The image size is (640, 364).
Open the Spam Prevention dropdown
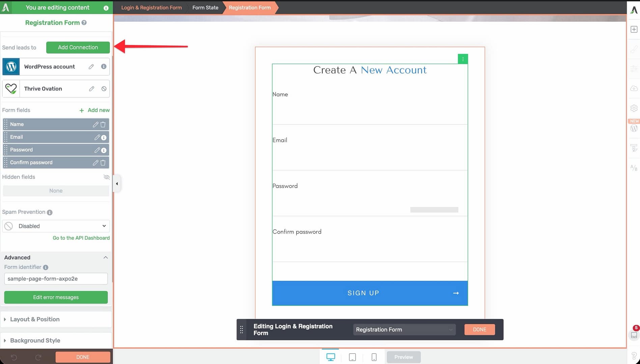pyautogui.click(x=56, y=226)
